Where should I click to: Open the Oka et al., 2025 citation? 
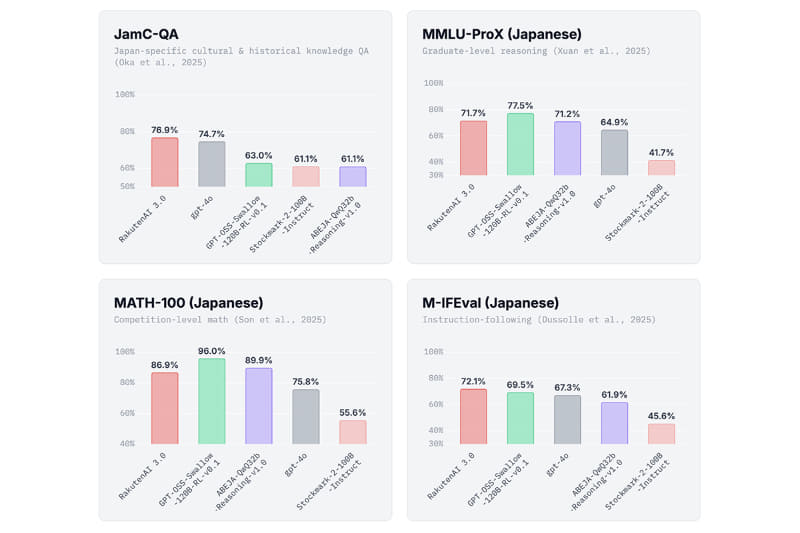[x=155, y=62]
